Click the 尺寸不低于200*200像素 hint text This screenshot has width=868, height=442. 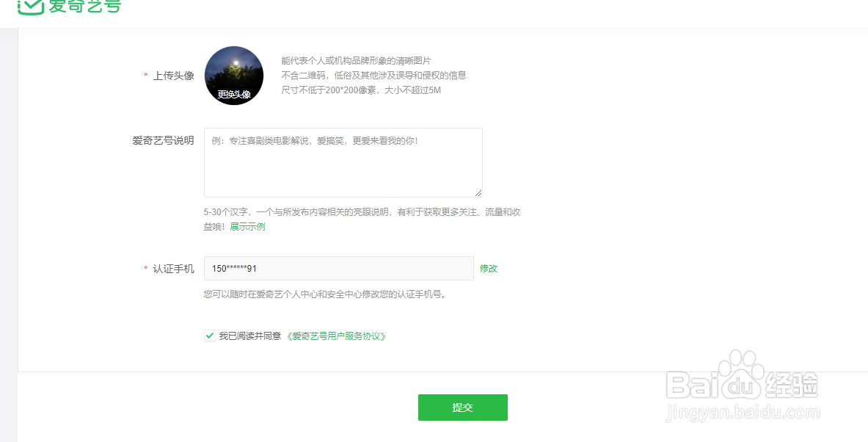(361, 90)
